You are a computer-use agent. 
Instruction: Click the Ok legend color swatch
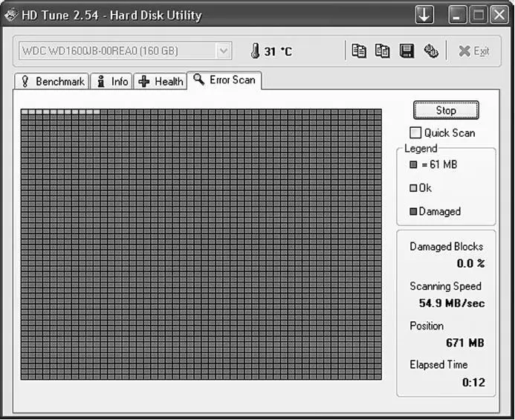[x=413, y=188]
